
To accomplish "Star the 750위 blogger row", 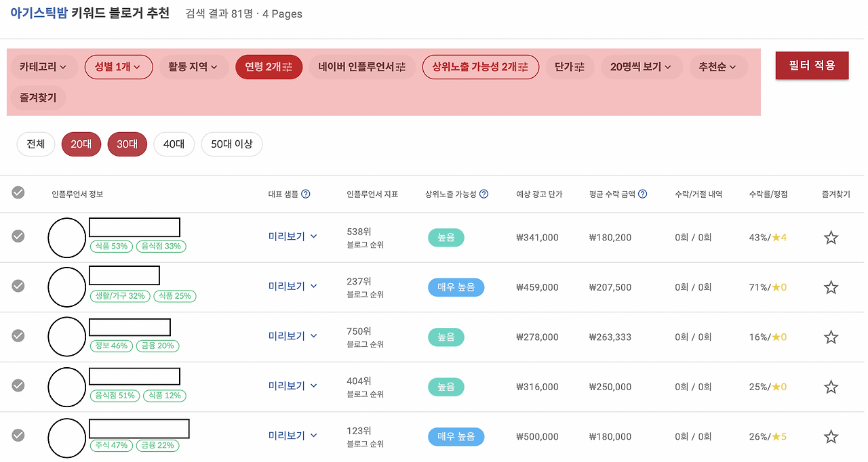I will 831,336.
